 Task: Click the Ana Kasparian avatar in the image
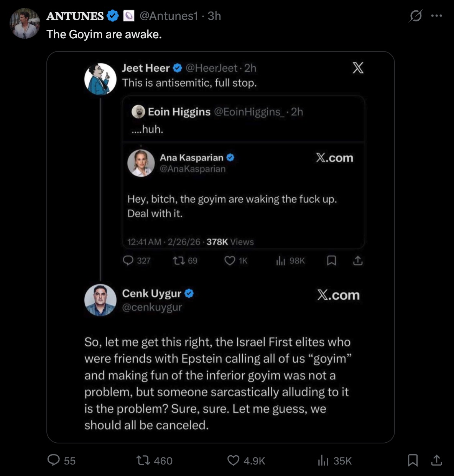click(x=141, y=163)
